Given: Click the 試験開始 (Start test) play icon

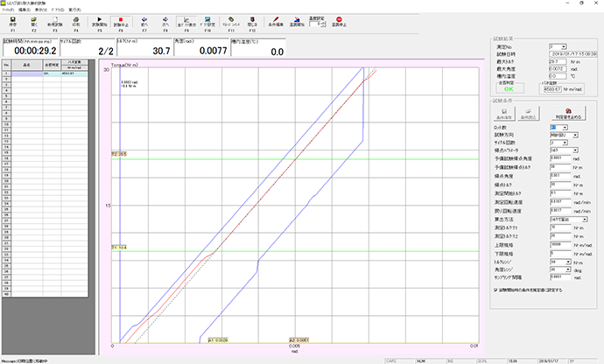Looking at the screenshot, I should 100,19.
